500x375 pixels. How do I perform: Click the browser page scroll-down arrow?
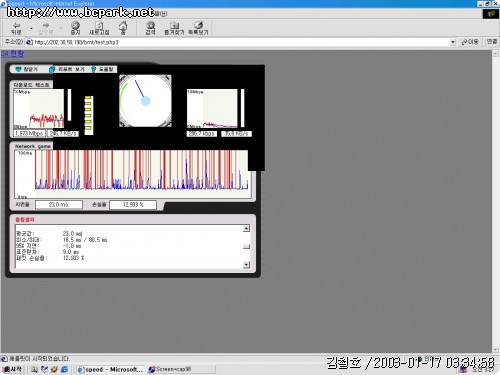tap(496, 349)
